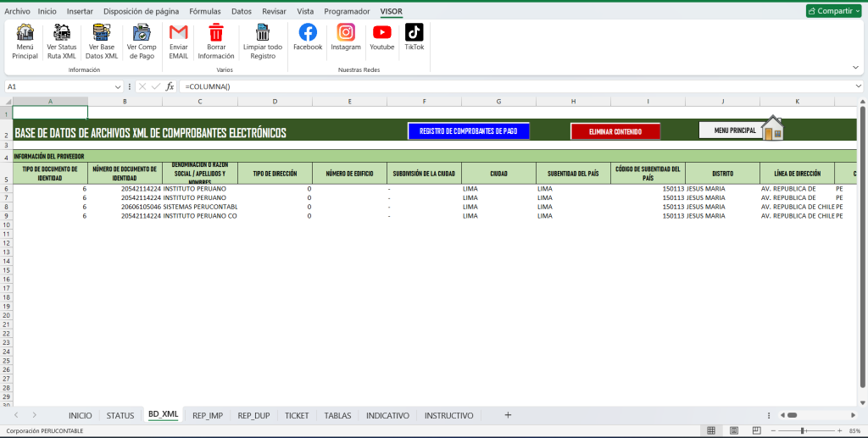The width and height of the screenshot is (868, 438).
Task: Select the VISOR ribbon tab
Action: (x=392, y=11)
